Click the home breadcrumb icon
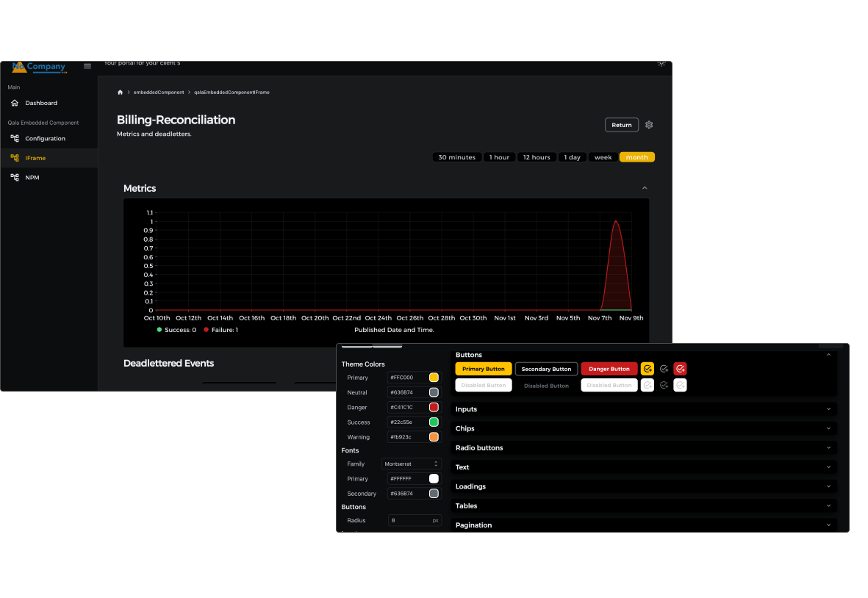The image size is (868, 598). pos(120,92)
